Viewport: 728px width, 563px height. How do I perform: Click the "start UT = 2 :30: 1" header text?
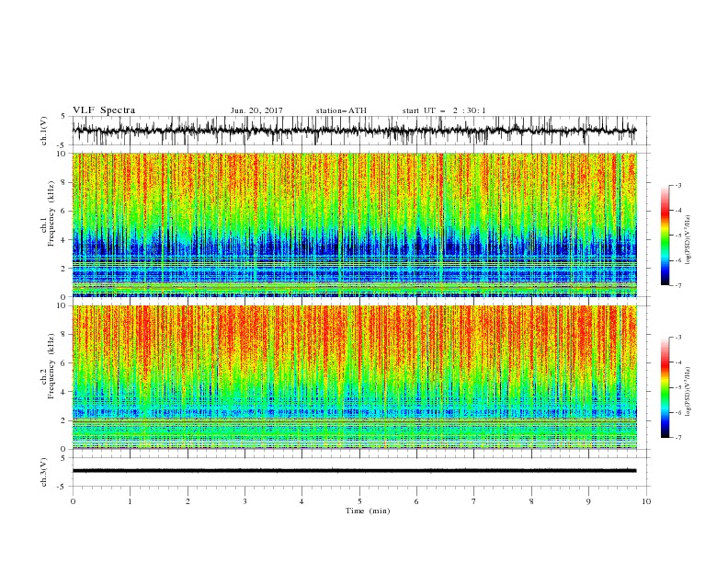(x=444, y=110)
